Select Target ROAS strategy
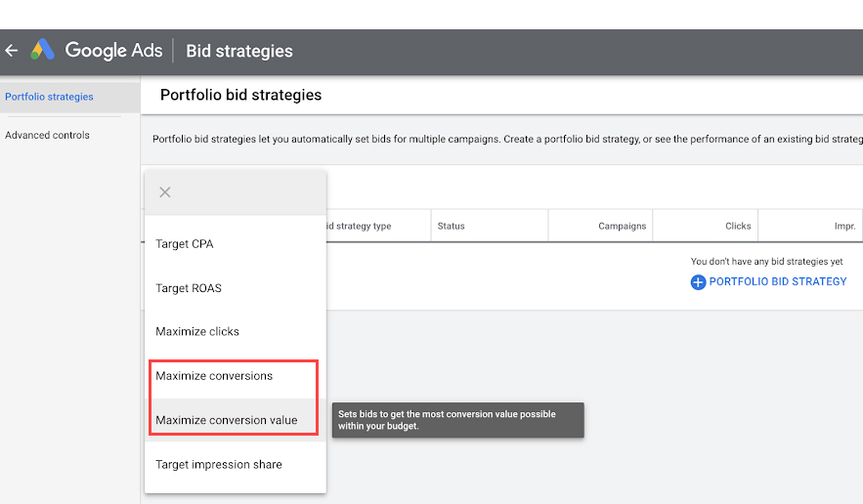Screen dimensions: 863x504 [x=235, y=288]
